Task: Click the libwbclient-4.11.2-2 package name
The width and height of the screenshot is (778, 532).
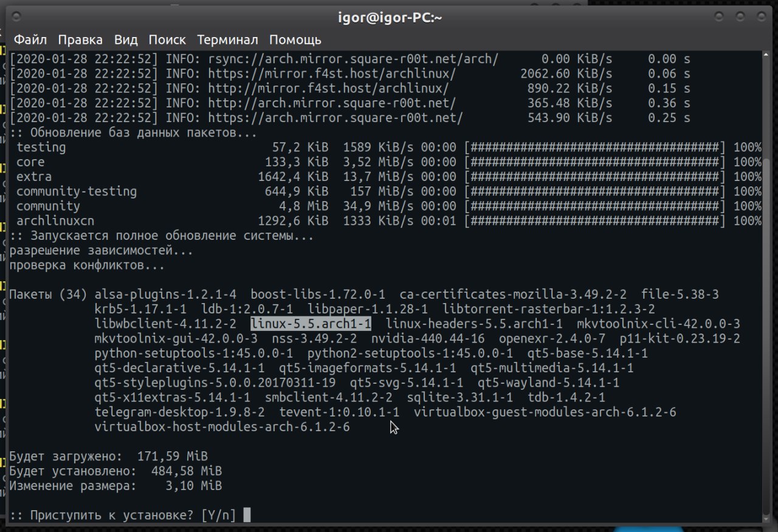Action: click(165, 324)
